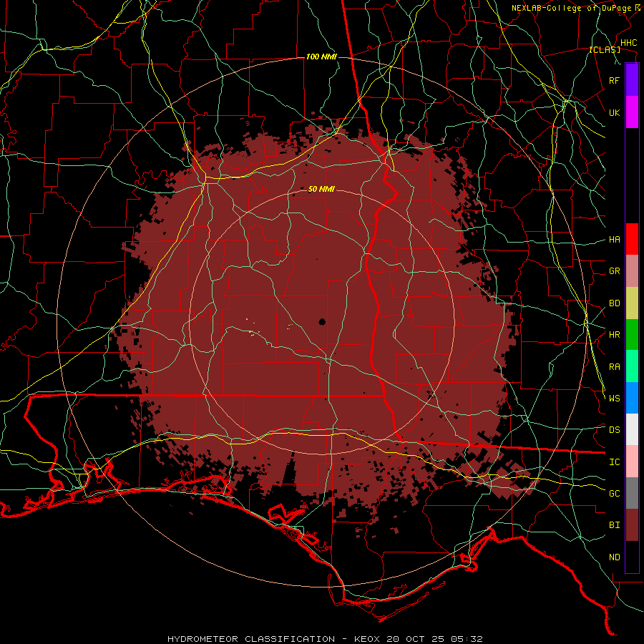Click the GR pink legend swatch

pyautogui.click(x=632, y=271)
